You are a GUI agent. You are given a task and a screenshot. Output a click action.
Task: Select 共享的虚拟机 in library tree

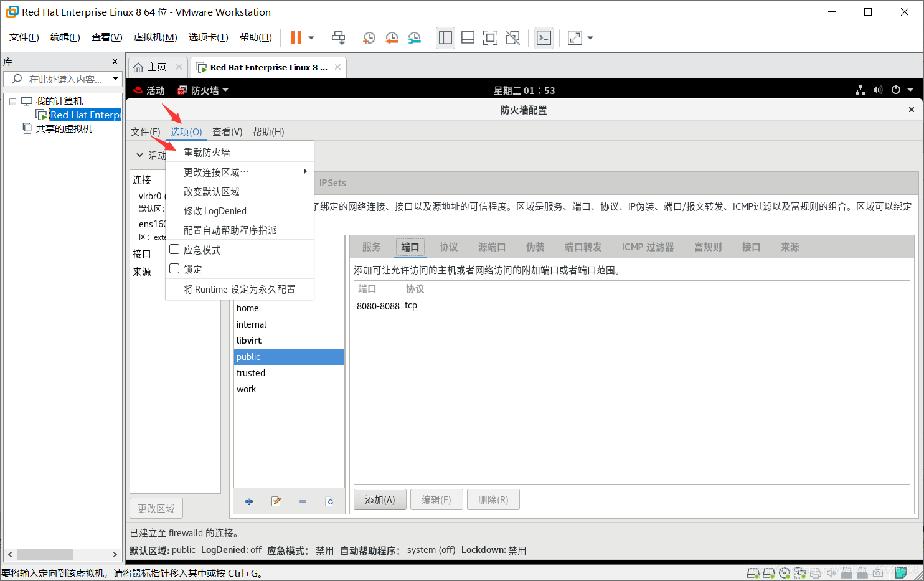(64, 128)
